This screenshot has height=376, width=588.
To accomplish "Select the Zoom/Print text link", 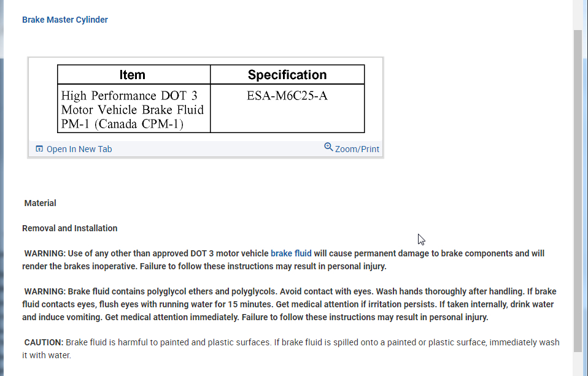I will pyautogui.click(x=357, y=149).
